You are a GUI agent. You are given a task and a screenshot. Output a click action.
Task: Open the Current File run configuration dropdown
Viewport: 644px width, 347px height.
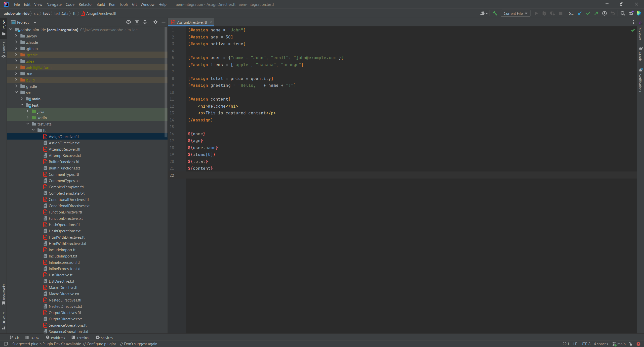(515, 13)
